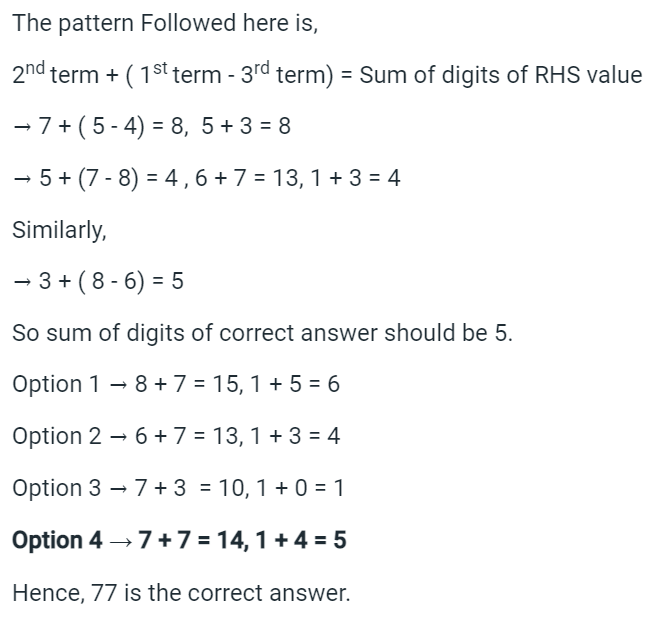Click the line 'The pattern Followed here is,'
This screenshot has height=624, width=658.
(165, 23)
